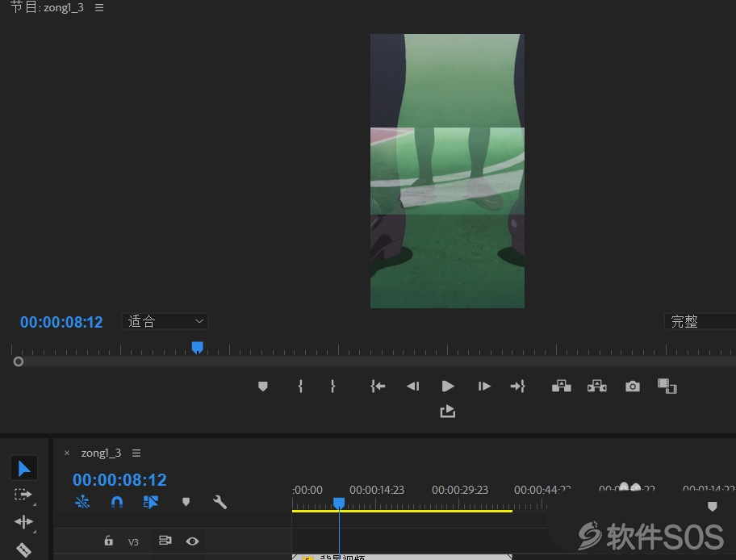The height and width of the screenshot is (560, 736).
Task: Add marker in the timeline panel
Action: [186, 502]
